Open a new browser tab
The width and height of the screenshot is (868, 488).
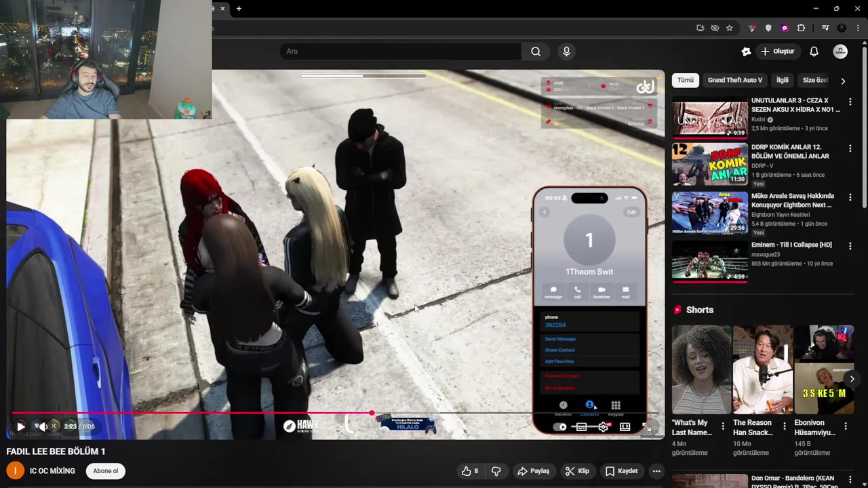pyautogui.click(x=239, y=9)
